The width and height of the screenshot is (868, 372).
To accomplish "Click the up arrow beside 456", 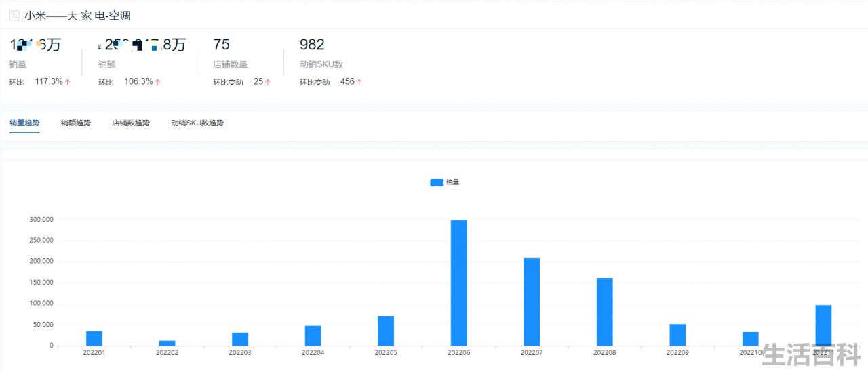I will [x=359, y=82].
